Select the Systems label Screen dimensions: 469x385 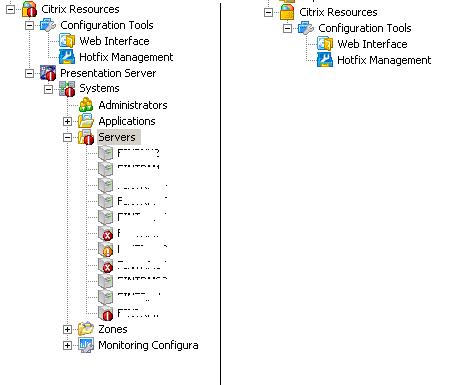pos(99,88)
